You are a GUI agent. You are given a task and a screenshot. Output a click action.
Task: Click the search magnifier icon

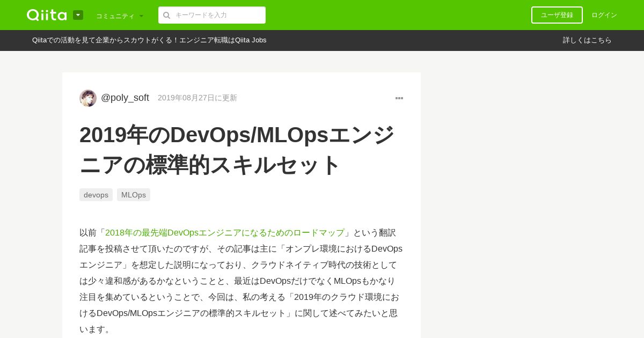tap(167, 15)
